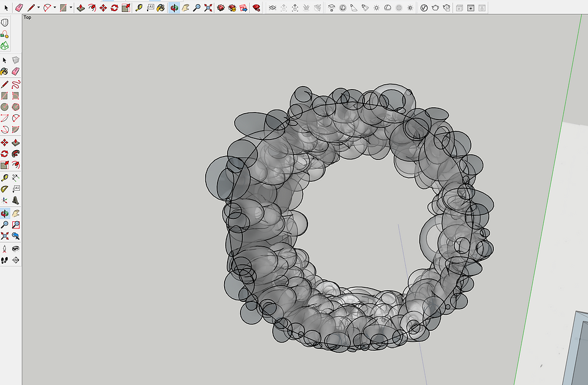Select the Dimension tool

click(x=15, y=177)
